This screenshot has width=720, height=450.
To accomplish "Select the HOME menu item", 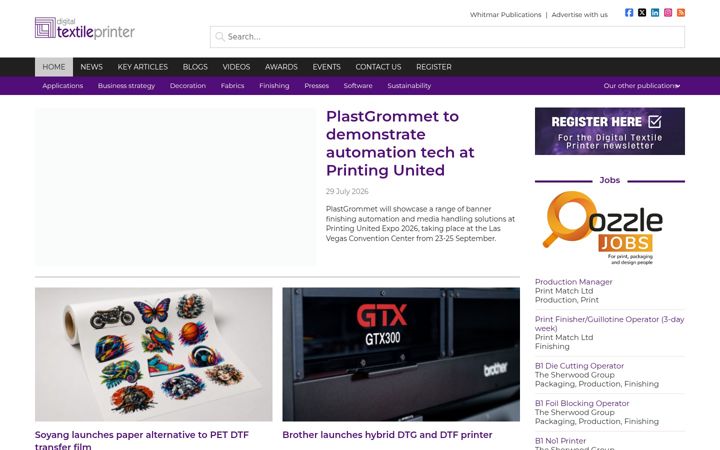I will pos(54,67).
